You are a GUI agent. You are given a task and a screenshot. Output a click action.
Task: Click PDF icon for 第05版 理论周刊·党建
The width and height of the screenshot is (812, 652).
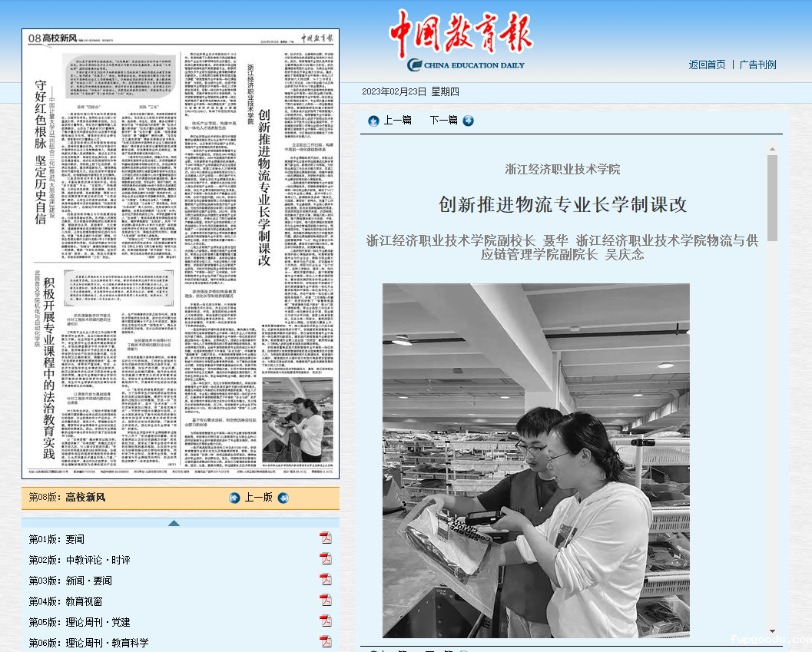(x=325, y=621)
